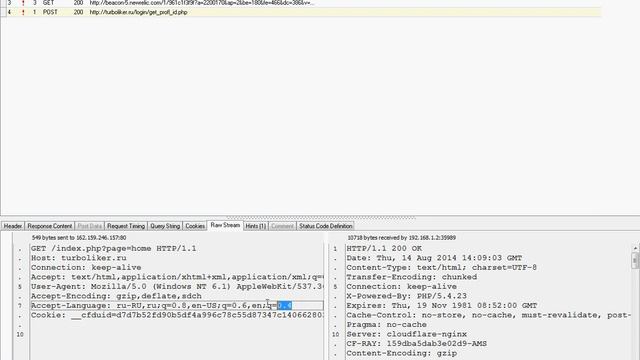The width and height of the screenshot is (640, 360).
Task: Click the 'Cookie: __cfduid' request line
Action: click(x=177, y=315)
